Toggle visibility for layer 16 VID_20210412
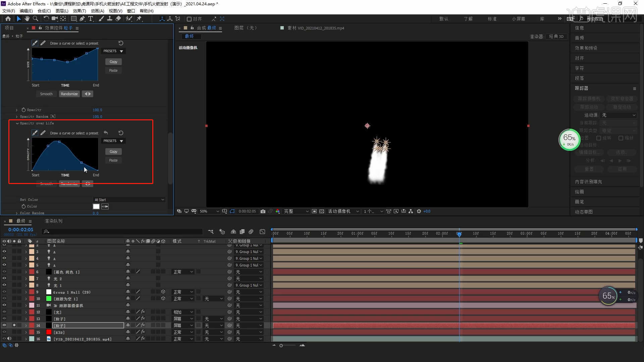644x362 pixels. pos(4,339)
